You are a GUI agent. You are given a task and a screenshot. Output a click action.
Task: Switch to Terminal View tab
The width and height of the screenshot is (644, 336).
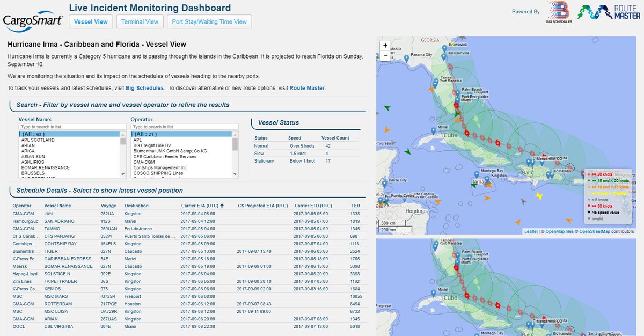click(x=140, y=21)
